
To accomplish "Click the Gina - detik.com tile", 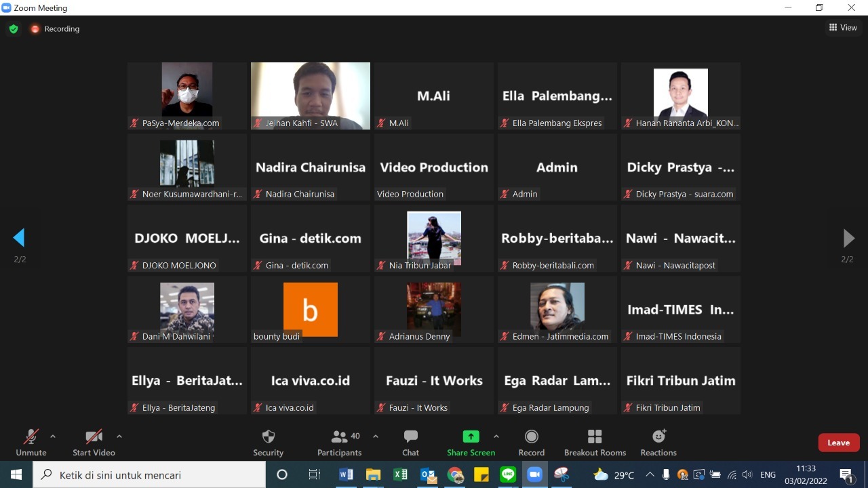I will 311,238.
